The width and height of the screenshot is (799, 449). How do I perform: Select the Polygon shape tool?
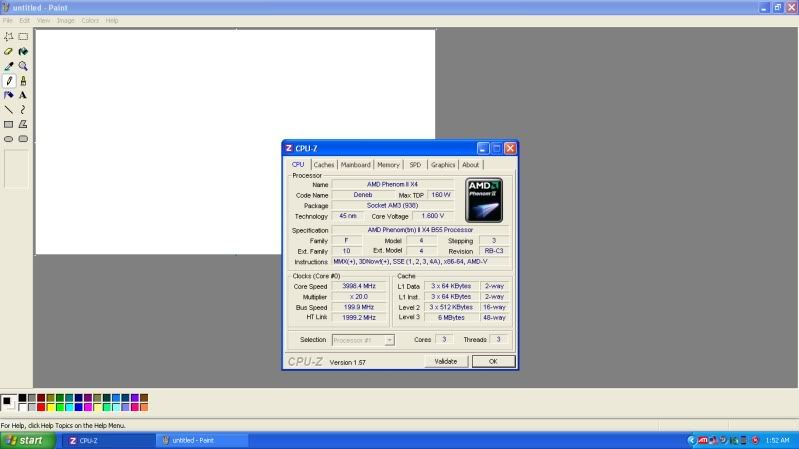coord(23,124)
